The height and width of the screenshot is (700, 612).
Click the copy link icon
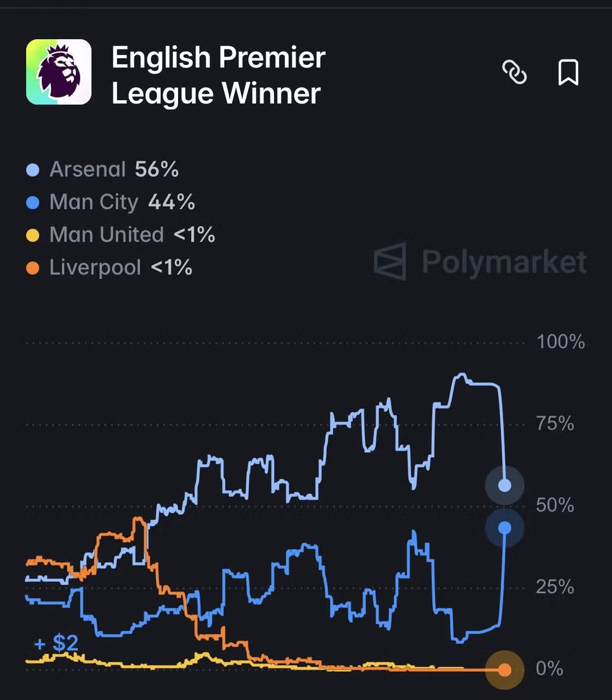[514, 72]
